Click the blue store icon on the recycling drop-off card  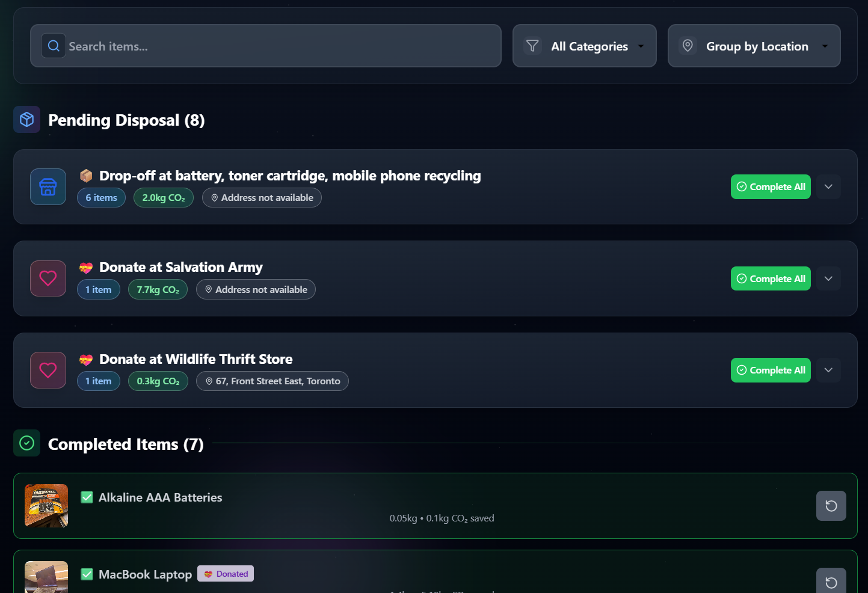point(48,186)
